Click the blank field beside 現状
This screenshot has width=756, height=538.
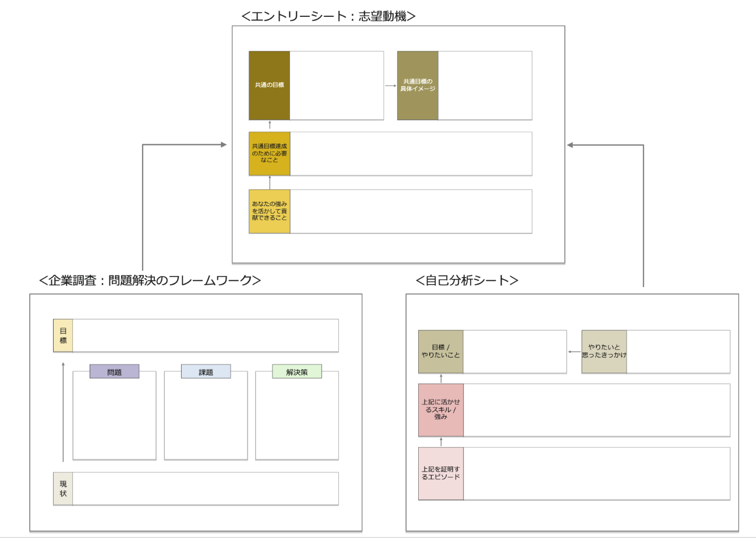[x=206, y=489]
